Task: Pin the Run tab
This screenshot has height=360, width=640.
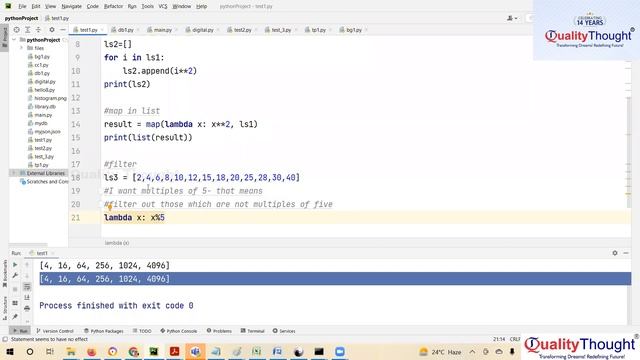Action: coord(15,317)
